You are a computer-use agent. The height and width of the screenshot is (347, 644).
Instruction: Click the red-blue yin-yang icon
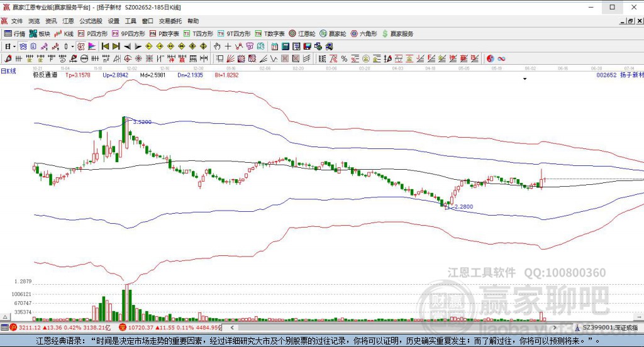pos(491,58)
